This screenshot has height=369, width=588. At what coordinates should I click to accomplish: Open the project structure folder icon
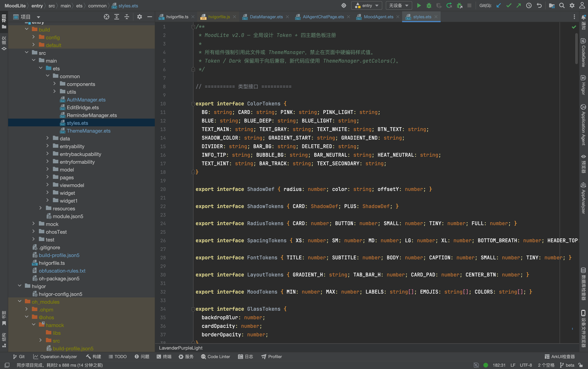pyautogui.click(x=552, y=6)
